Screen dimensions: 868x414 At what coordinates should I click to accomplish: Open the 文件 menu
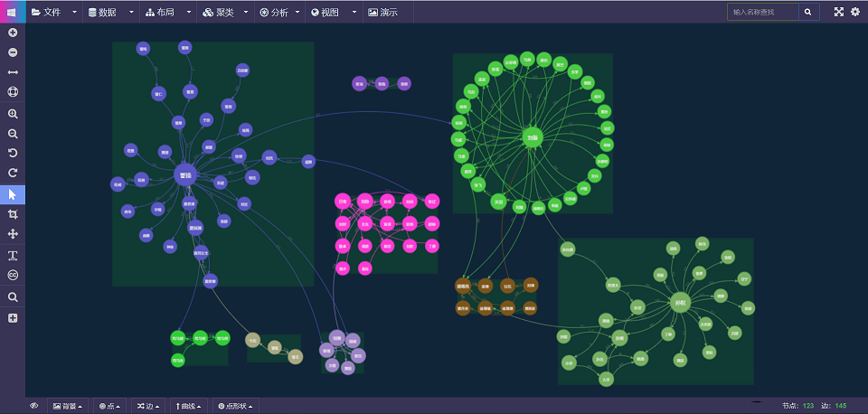point(46,12)
